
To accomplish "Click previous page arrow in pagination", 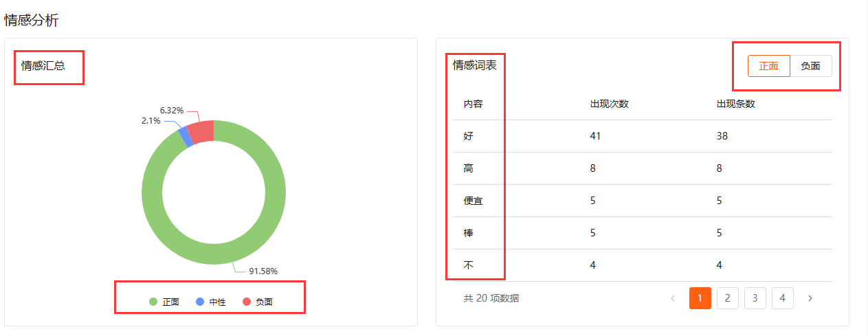I will (x=673, y=298).
